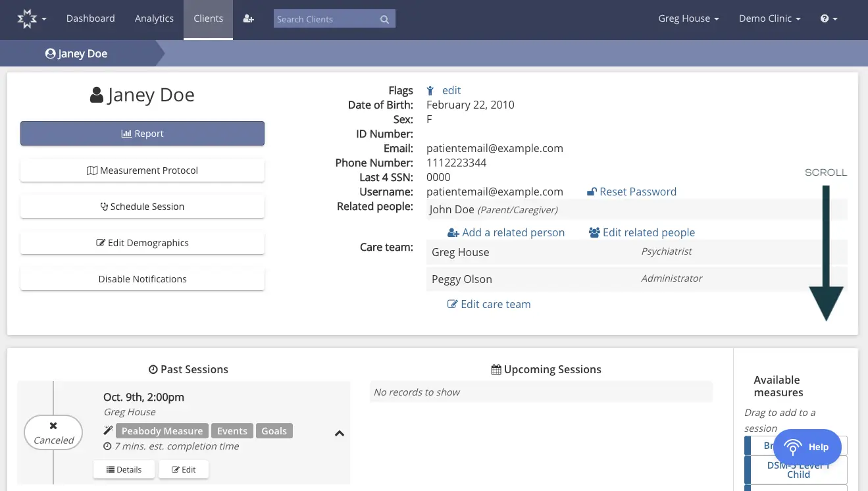Click the Edit related people group icon
This screenshot has height=491, width=868.
click(x=594, y=232)
